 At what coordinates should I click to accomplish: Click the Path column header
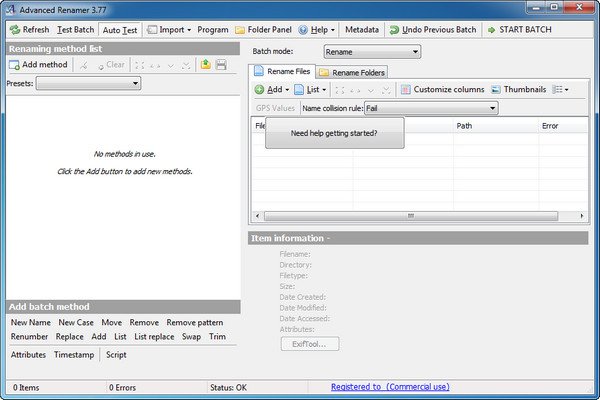[x=496, y=126]
